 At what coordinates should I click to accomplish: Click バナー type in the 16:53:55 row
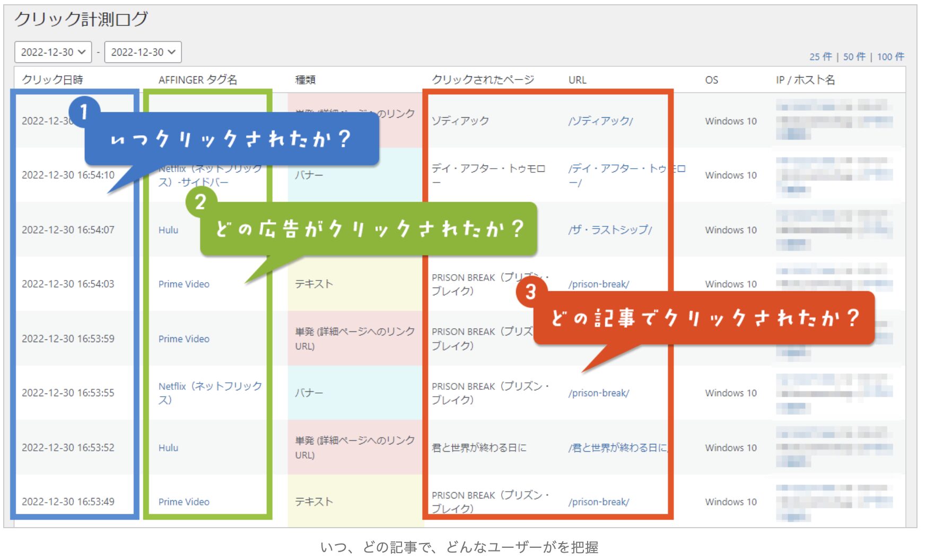[309, 393]
